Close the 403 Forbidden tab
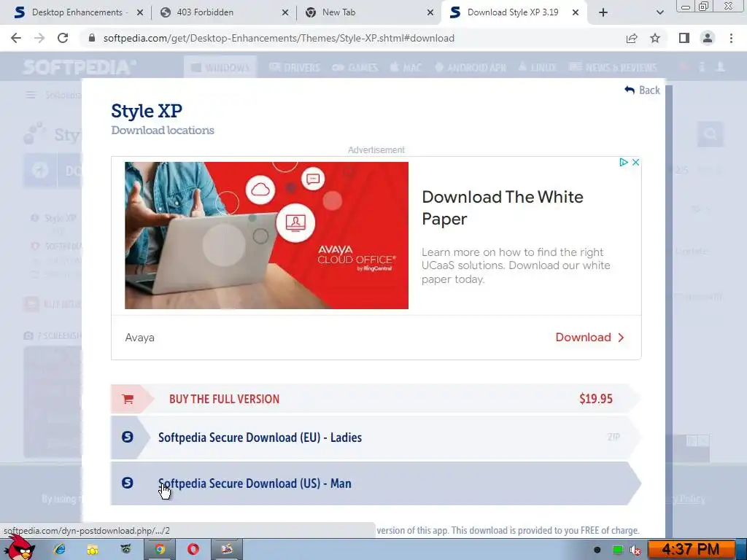 [x=285, y=12]
